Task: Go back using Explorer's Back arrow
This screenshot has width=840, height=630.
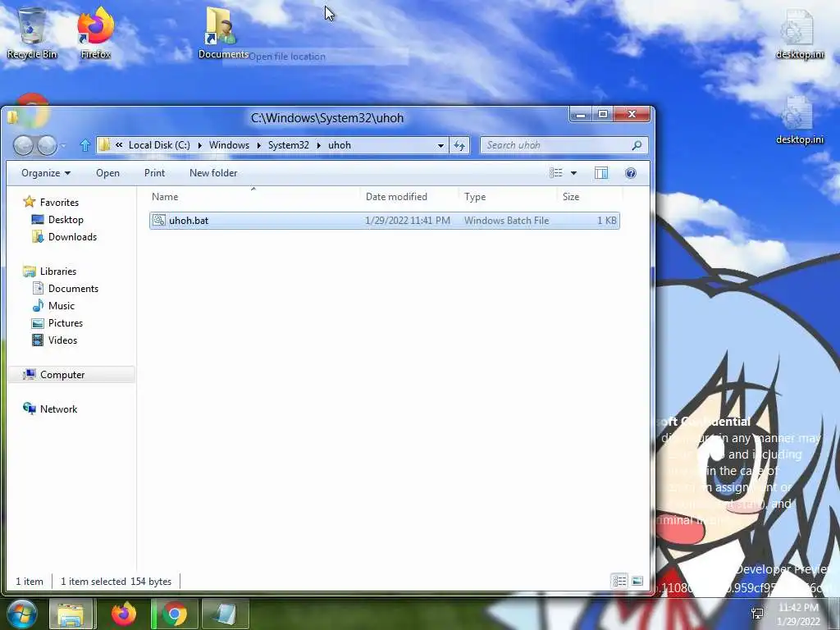Action: [x=23, y=145]
